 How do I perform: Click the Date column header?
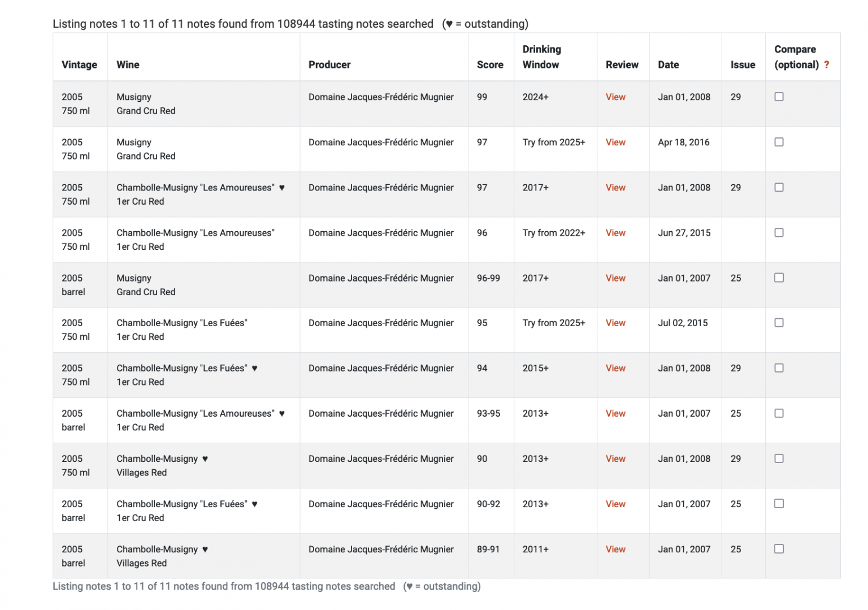pyautogui.click(x=669, y=64)
